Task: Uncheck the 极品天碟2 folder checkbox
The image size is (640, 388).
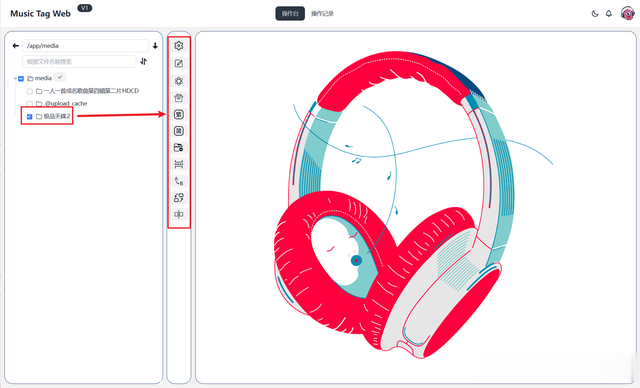Action: point(29,117)
